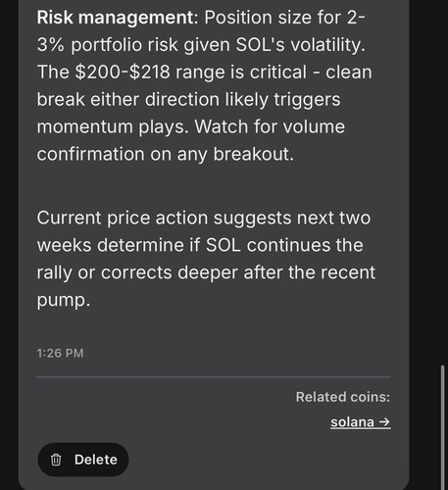
Task: Click the confirmation on any breakout text
Action: pos(166,154)
